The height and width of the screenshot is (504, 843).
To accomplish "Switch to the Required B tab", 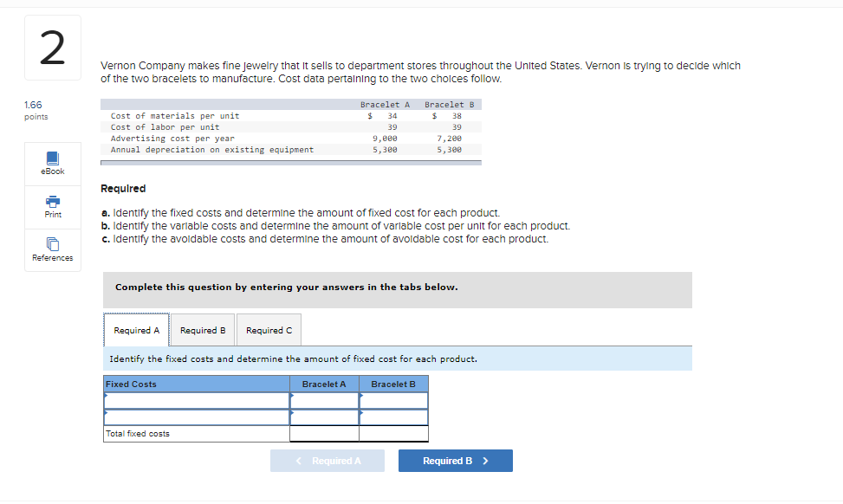I will point(202,330).
